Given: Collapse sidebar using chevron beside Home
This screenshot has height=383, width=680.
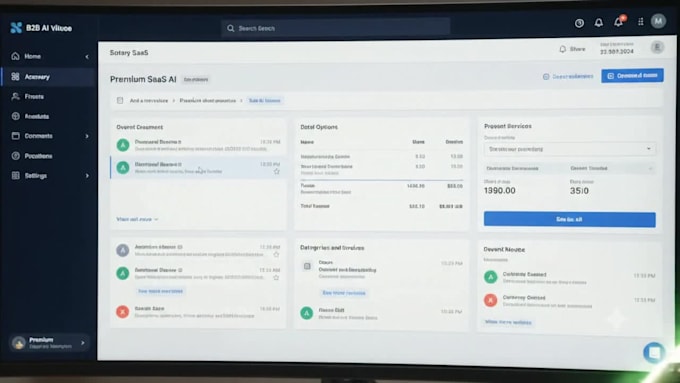Looking at the screenshot, I should point(87,56).
